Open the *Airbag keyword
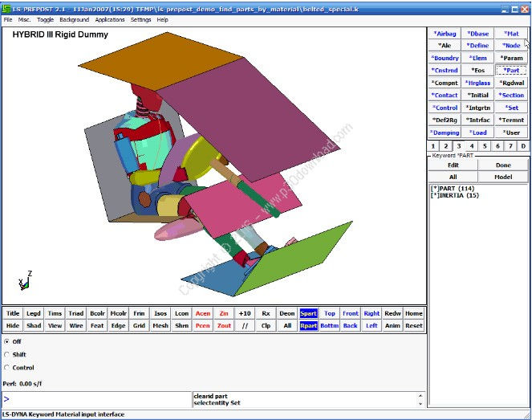 [445, 34]
